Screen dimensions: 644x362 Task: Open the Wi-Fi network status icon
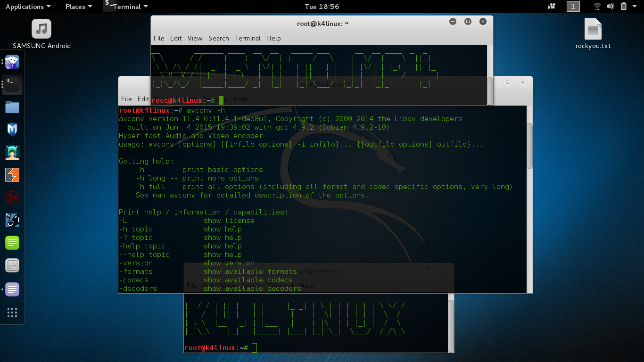tap(597, 7)
